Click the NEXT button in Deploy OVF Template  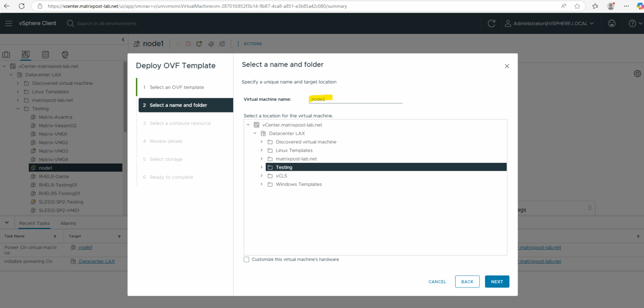tap(497, 282)
